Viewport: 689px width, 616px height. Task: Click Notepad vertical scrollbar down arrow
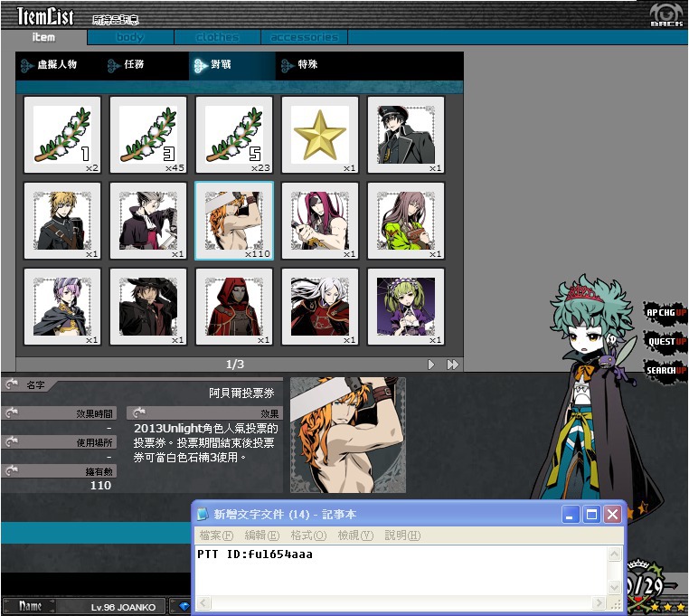click(614, 587)
